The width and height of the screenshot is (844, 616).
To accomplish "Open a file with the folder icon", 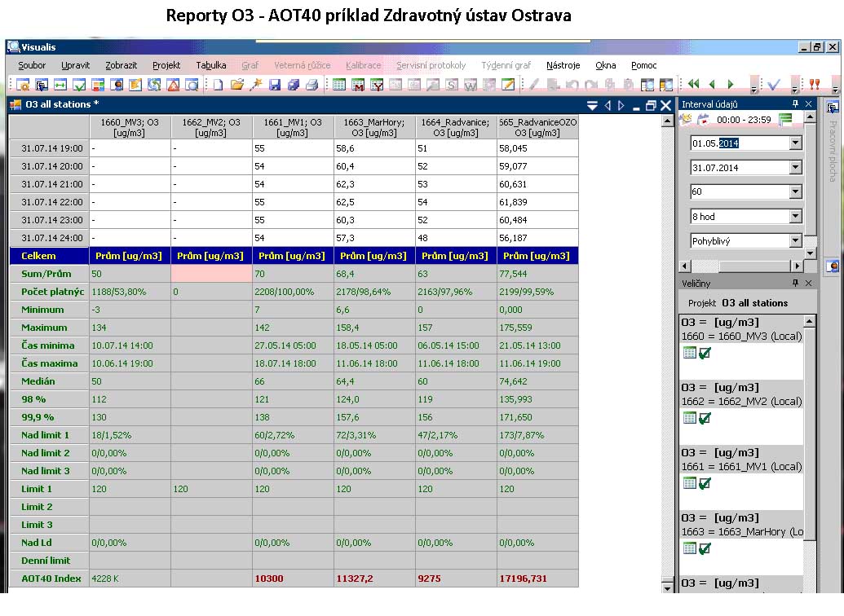I will (x=236, y=85).
